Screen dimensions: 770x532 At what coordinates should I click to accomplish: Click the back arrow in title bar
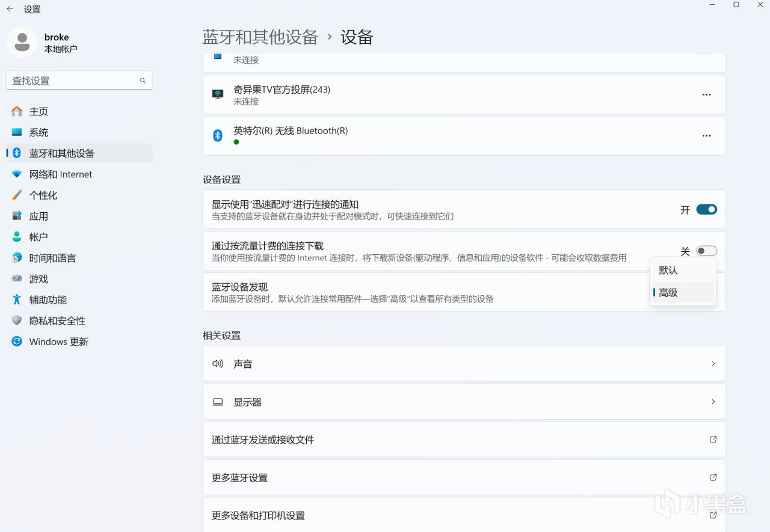(10, 9)
